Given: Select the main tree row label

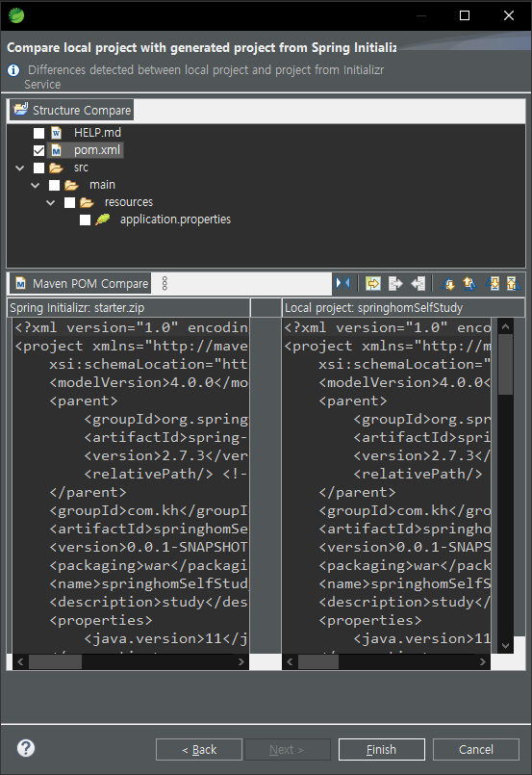Looking at the screenshot, I should pos(102,185).
